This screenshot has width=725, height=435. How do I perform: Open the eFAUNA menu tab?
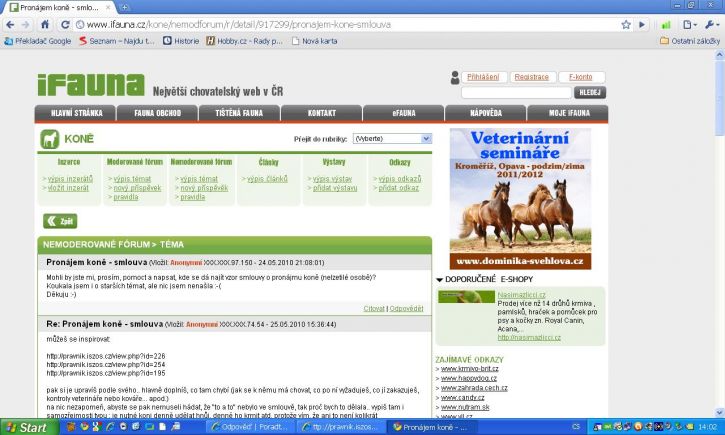[404, 113]
